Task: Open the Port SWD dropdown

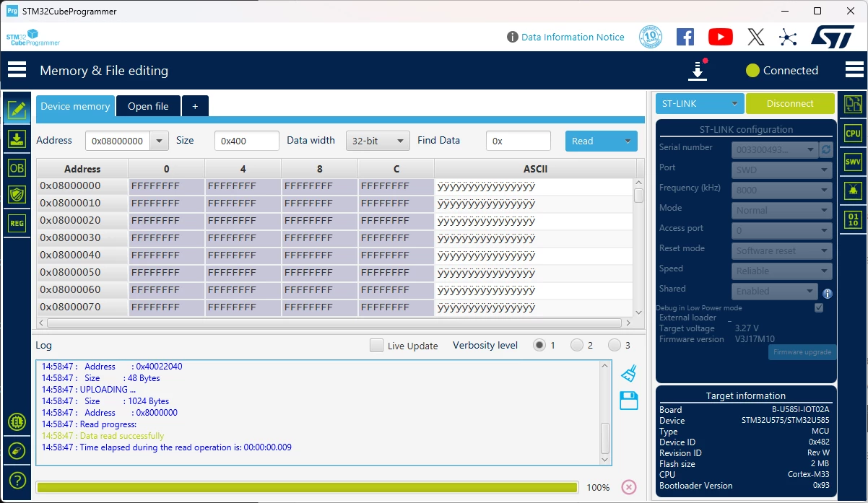Action: tap(782, 170)
